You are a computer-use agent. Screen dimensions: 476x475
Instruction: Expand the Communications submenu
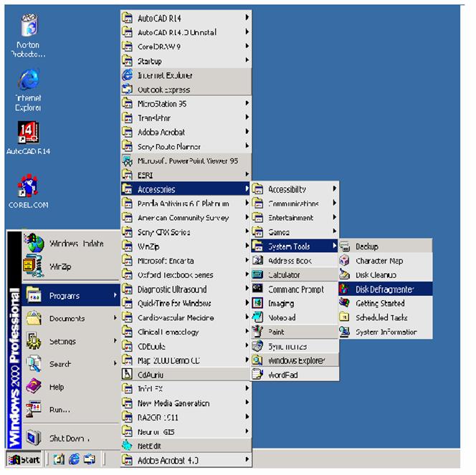click(x=294, y=203)
